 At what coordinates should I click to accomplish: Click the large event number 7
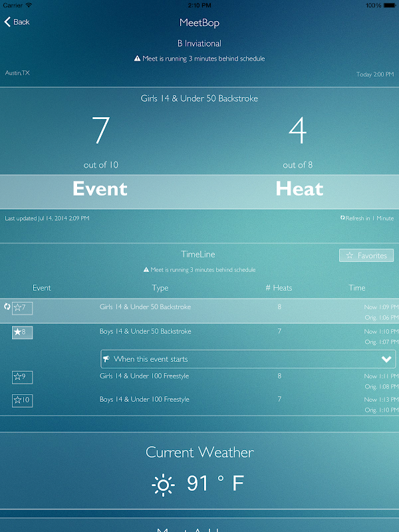tap(101, 130)
